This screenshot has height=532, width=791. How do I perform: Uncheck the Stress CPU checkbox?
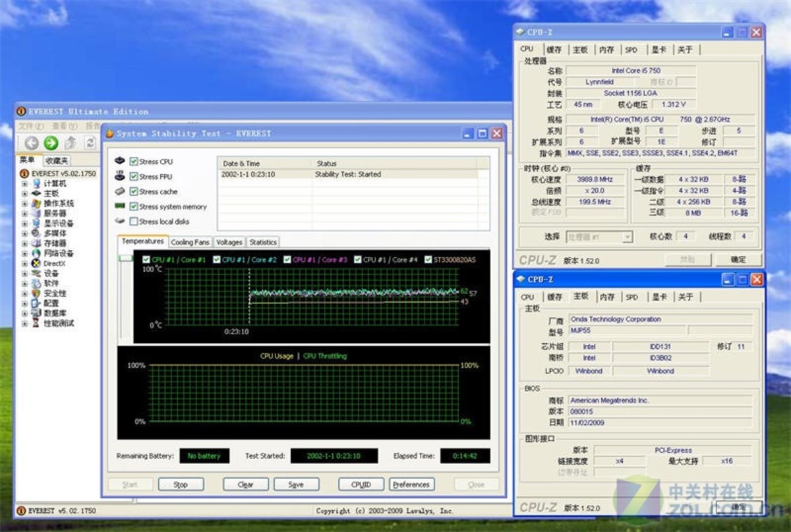point(134,162)
